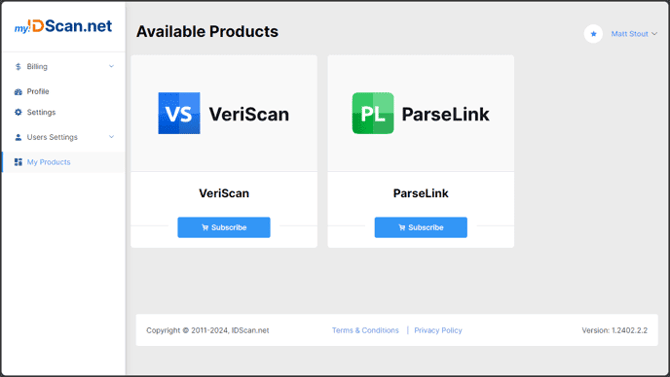Click the star icon near username
Screen dimensions: 670x377
(x=593, y=34)
